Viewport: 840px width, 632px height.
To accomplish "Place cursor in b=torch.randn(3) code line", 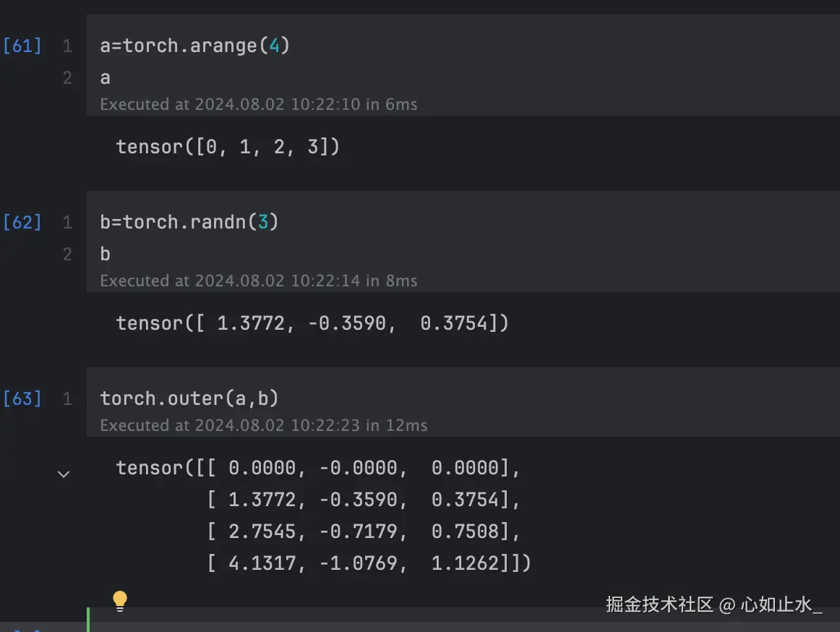I will [x=189, y=222].
